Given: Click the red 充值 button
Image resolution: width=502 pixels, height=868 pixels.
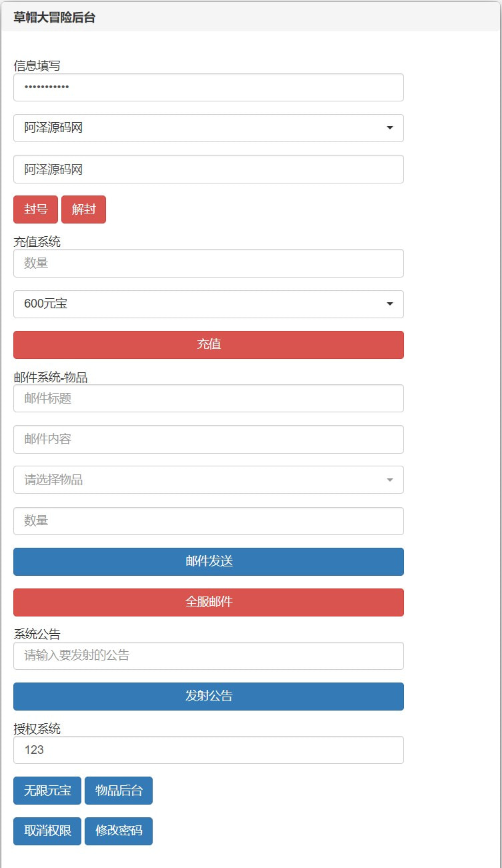Looking at the screenshot, I should 208,345.
